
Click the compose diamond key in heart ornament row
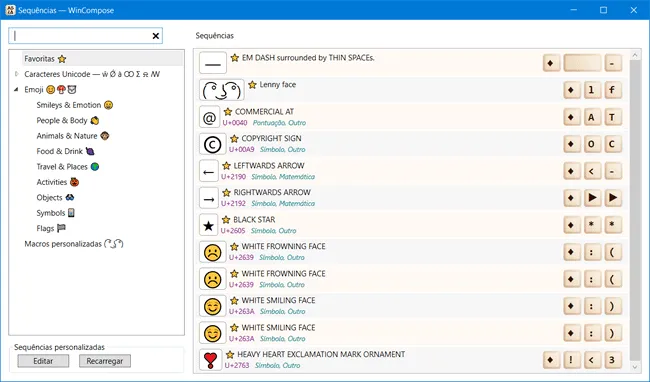coord(551,360)
